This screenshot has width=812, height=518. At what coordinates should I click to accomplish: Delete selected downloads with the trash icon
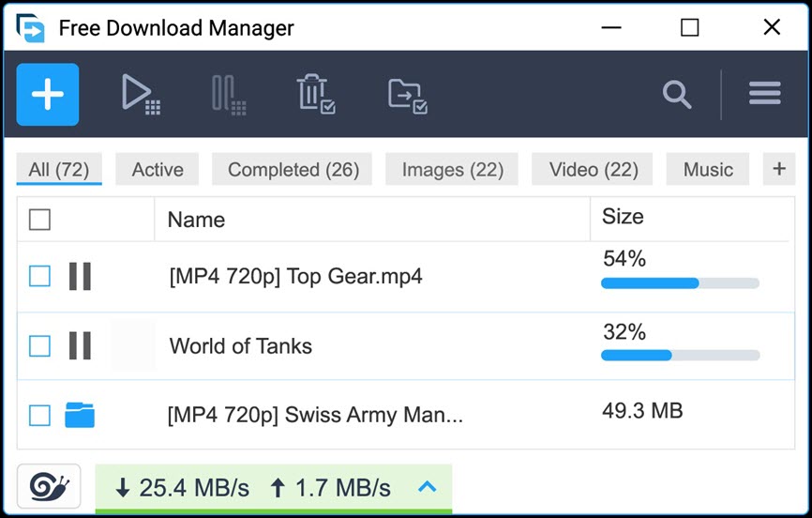tap(316, 94)
